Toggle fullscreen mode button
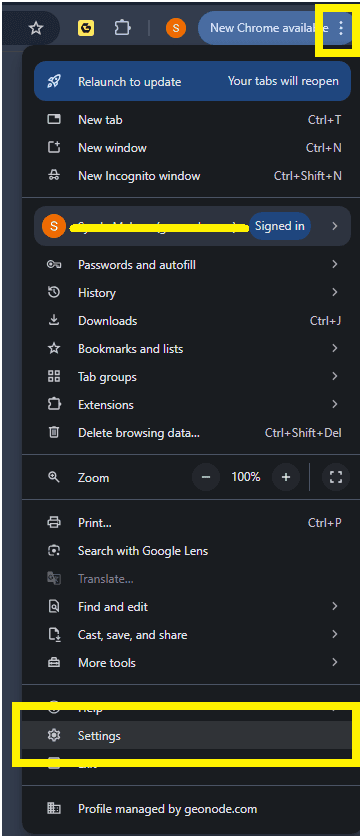The width and height of the screenshot is (360, 838). click(336, 477)
